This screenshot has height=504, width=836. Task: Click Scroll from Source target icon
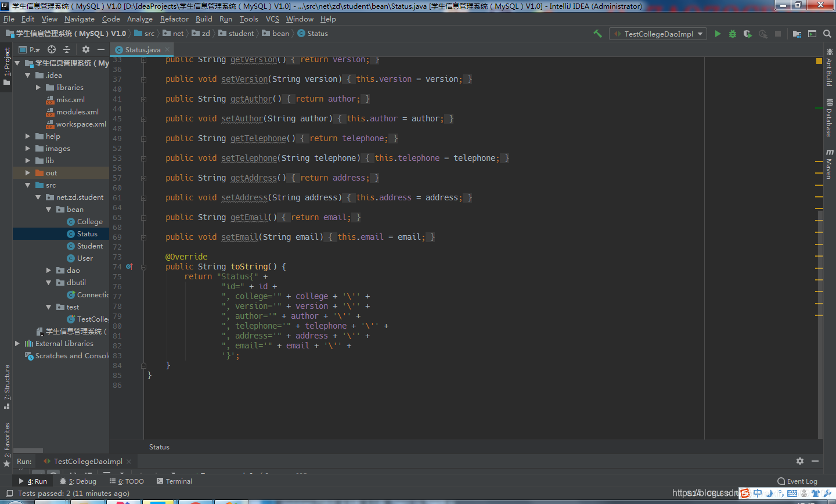[52, 49]
